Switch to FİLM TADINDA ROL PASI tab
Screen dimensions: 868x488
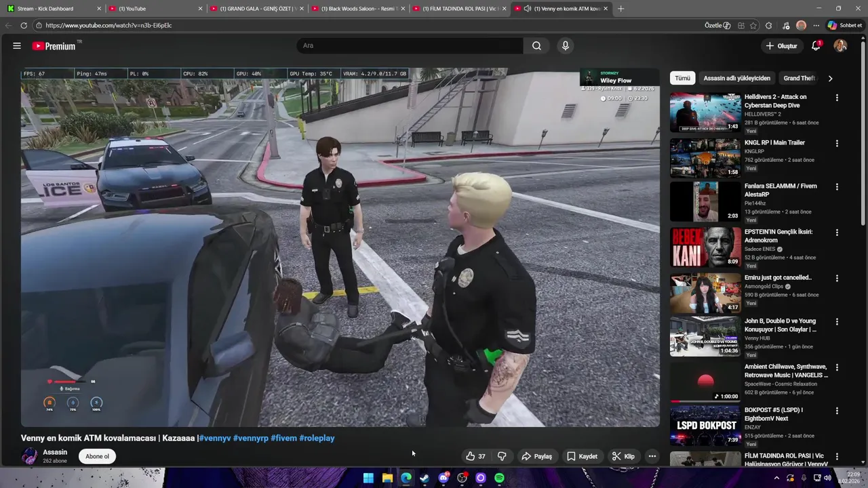[x=459, y=8]
